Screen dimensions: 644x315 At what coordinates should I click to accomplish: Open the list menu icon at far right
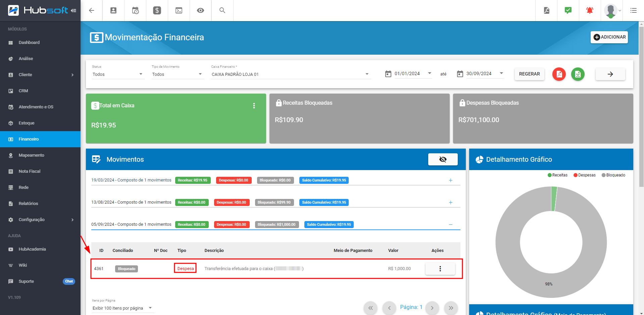pyautogui.click(x=633, y=10)
